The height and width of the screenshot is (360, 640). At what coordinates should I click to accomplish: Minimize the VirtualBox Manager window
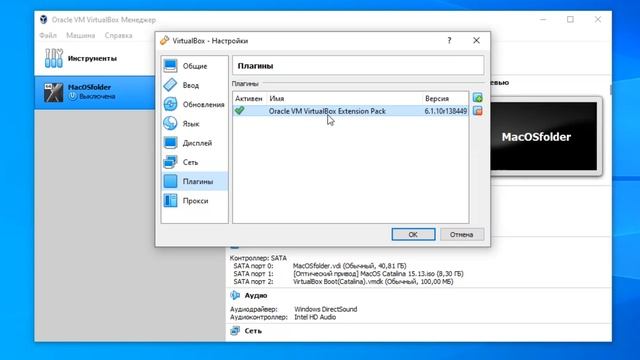[543, 19]
